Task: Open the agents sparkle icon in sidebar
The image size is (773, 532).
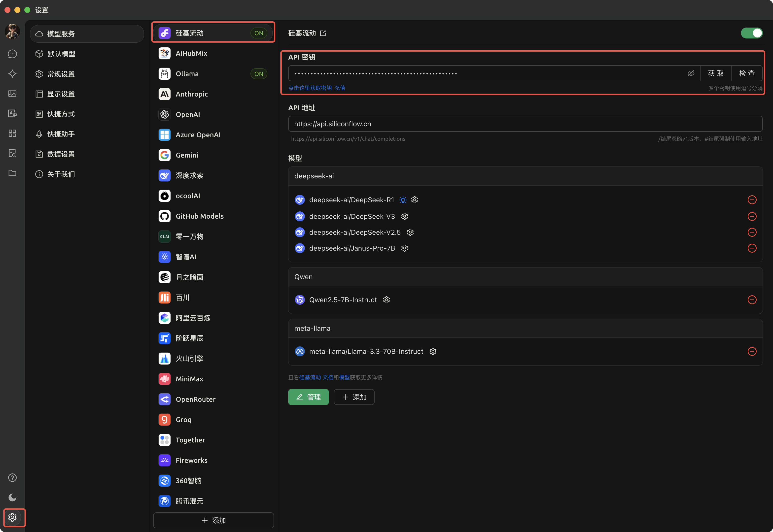Action: click(12, 74)
